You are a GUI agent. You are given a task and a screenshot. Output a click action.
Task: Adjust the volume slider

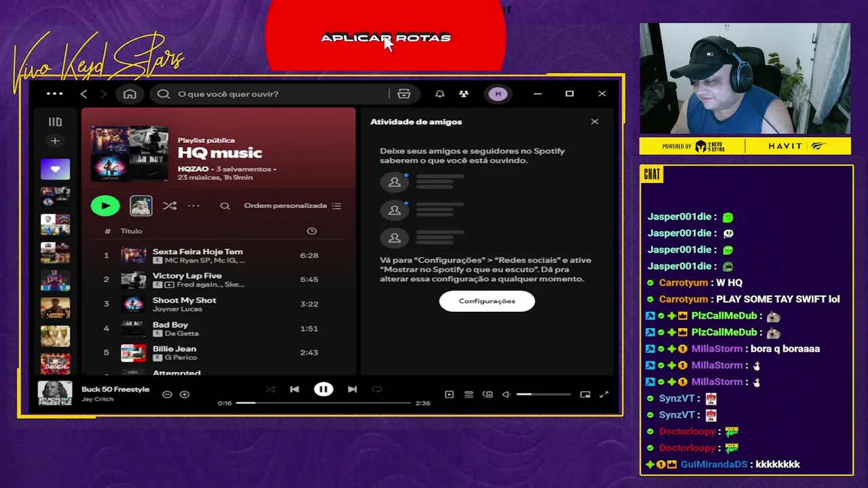pyautogui.click(x=544, y=394)
